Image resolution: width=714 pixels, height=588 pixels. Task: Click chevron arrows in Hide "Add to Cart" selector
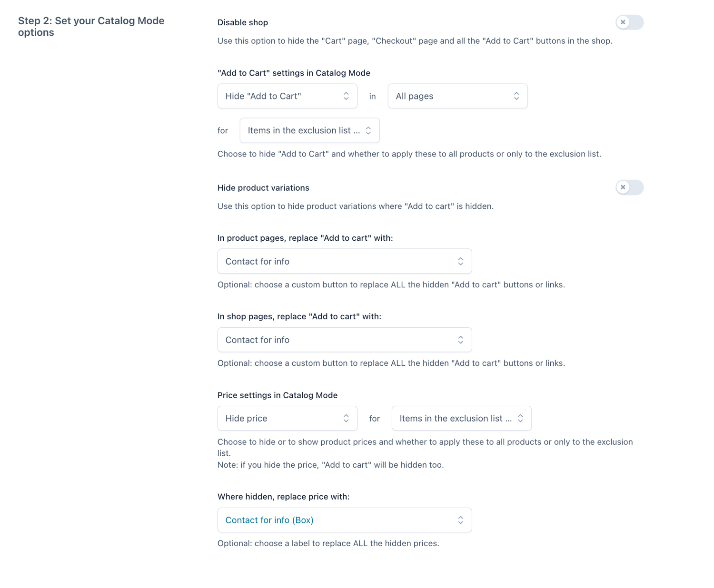346,96
